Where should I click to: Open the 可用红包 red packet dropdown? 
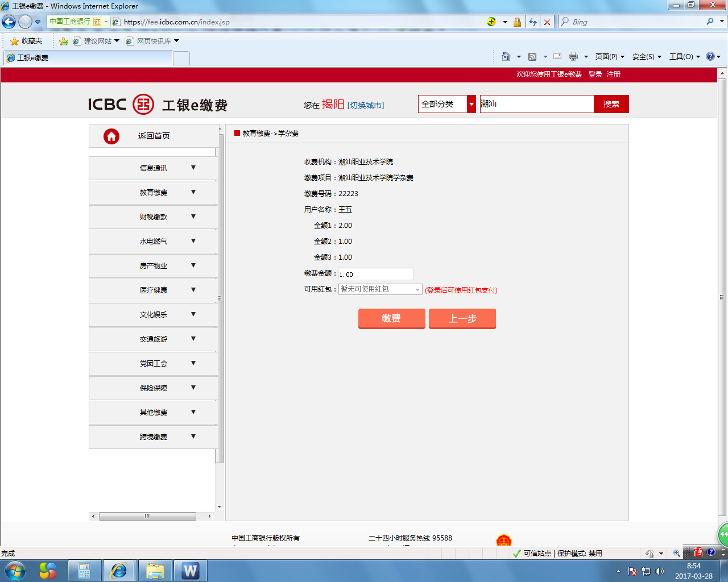point(380,289)
